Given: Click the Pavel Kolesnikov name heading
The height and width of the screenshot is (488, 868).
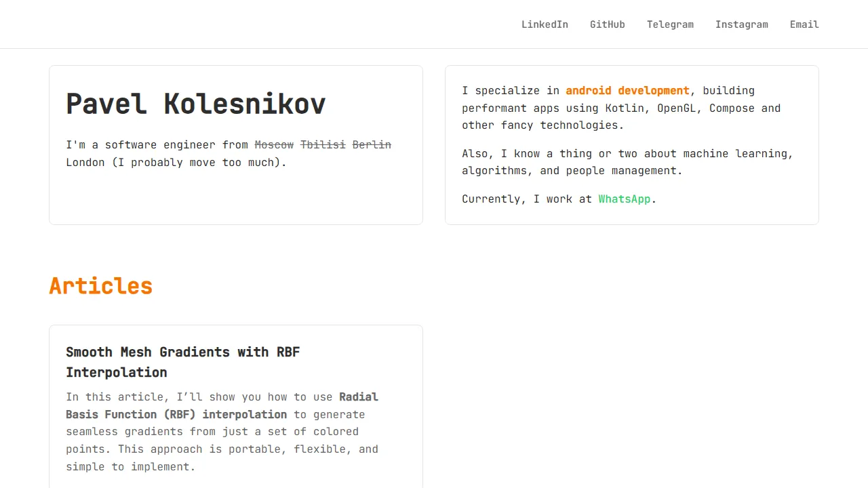Looking at the screenshot, I should click(195, 103).
